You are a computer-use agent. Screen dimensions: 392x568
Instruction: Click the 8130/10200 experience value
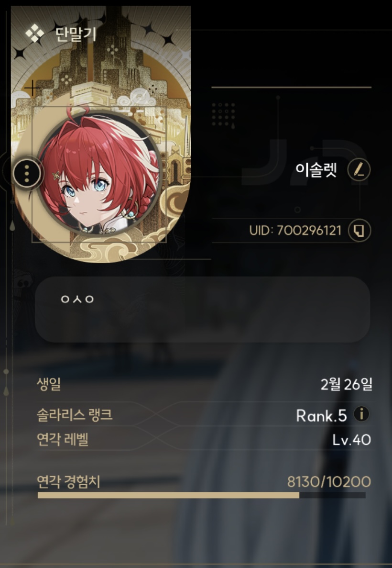[x=329, y=482]
